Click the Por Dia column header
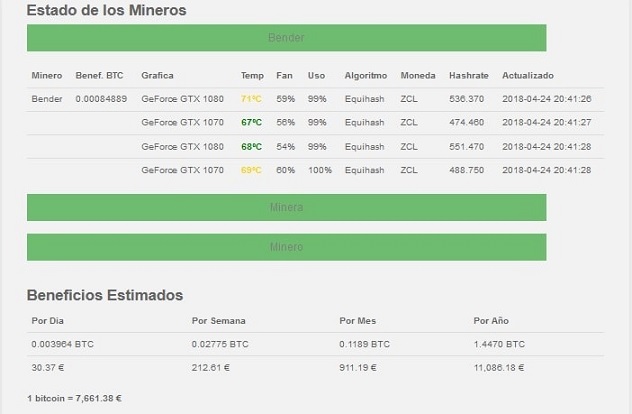 click(x=48, y=321)
